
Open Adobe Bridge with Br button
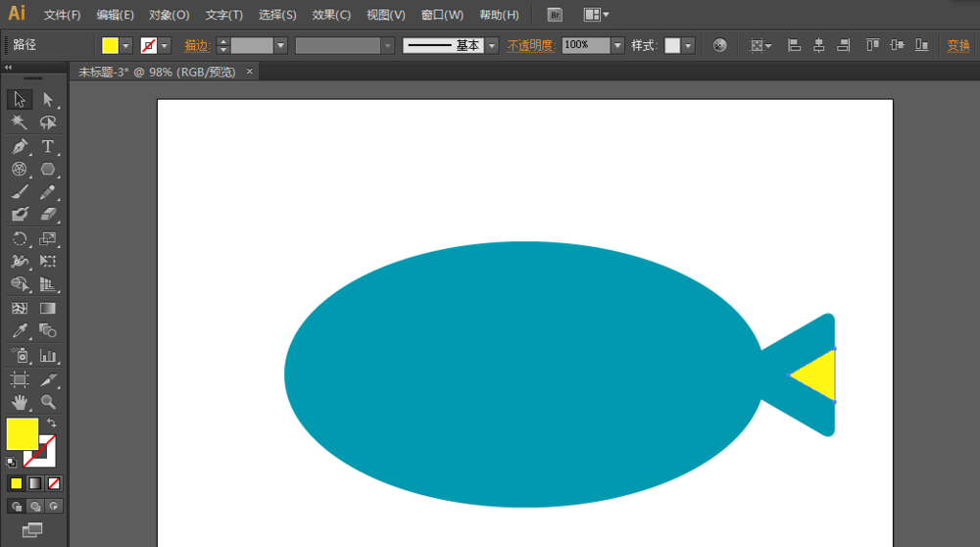click(555, 15)
